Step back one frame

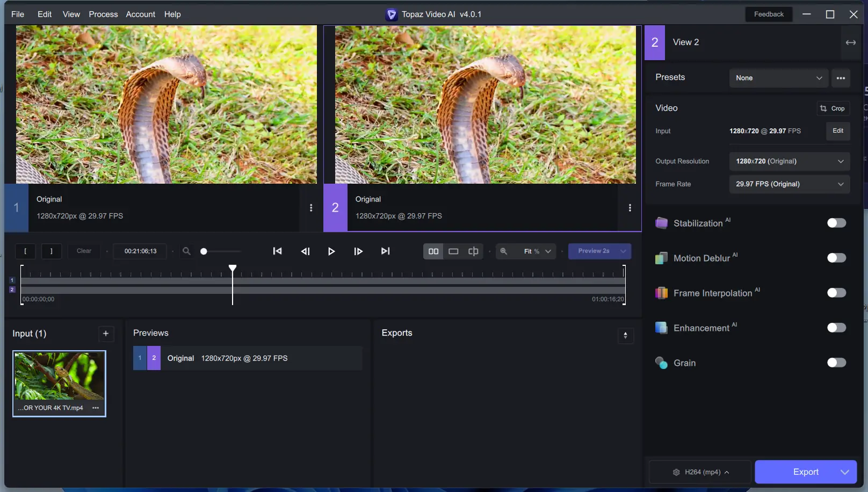point(305,251)
